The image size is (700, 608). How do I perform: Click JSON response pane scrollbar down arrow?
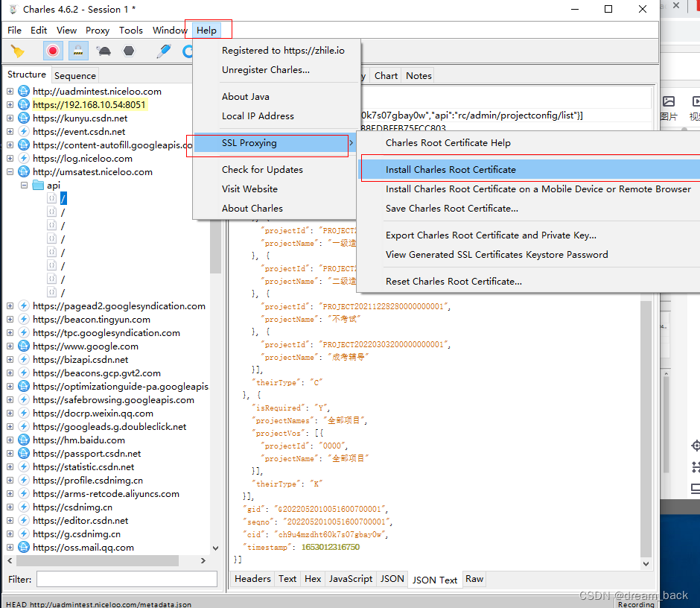click(646, 564)
